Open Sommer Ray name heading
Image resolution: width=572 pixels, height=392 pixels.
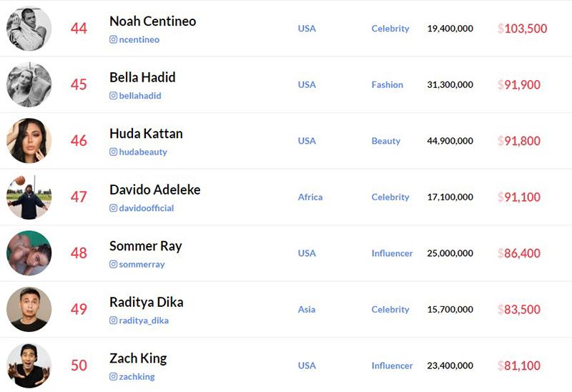point(146,246)
